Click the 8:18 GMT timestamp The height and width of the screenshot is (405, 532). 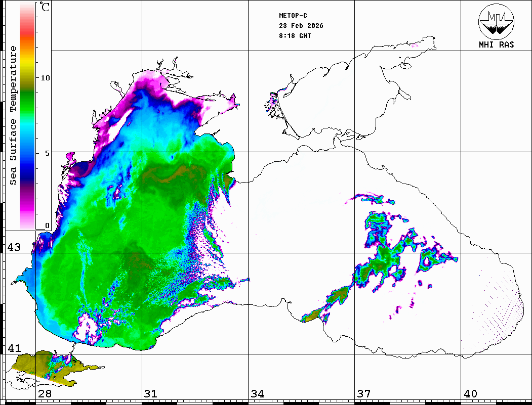[x=295, y=36]
